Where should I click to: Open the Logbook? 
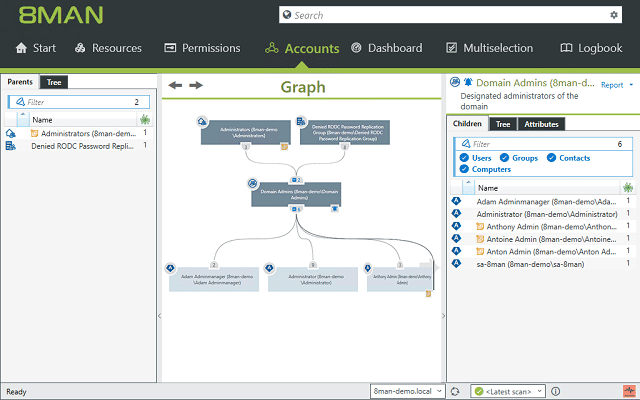point(591,48)
